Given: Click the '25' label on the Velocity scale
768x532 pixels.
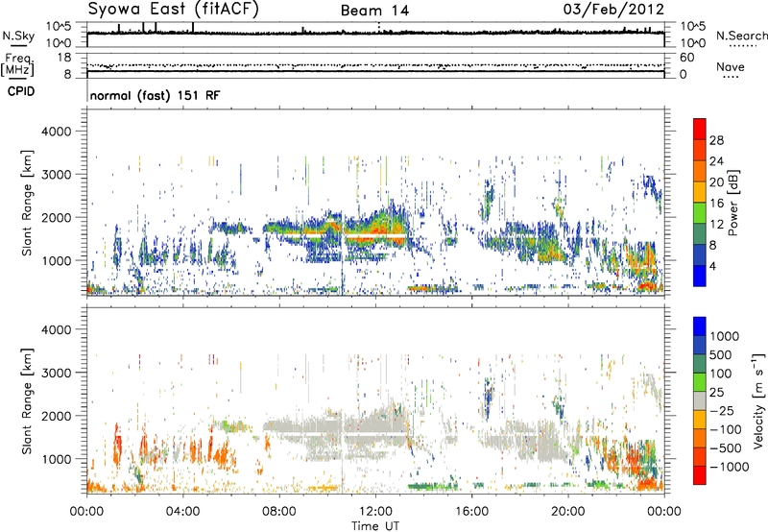Looking at the screenshot, I should click(716, 392).
